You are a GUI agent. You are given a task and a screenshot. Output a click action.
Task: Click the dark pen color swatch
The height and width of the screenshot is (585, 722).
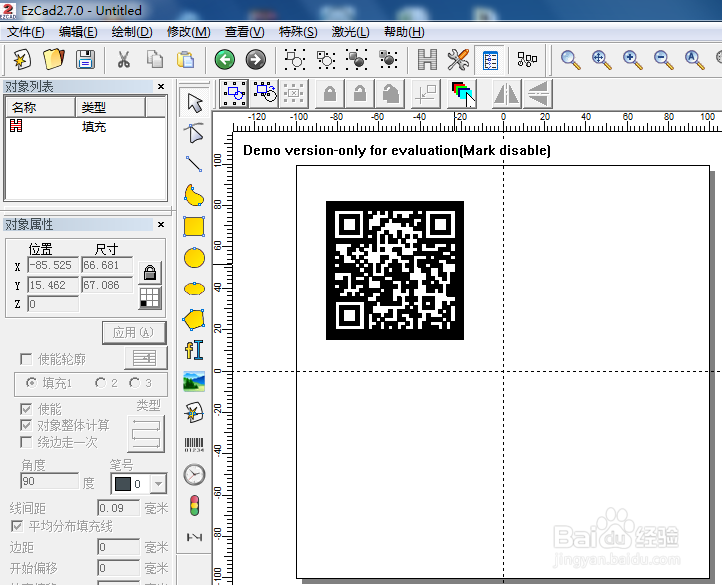pyautogui.click(x=122, y=484)
